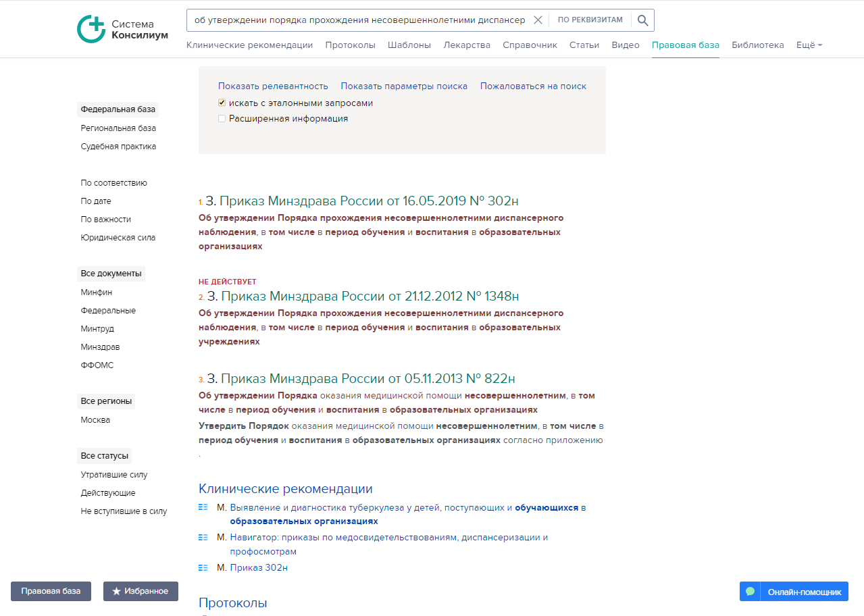The height and width of the screenshot is (616, 864).
Task: Expand the Ещё dropdown menu
Action: tap(809, 45)
